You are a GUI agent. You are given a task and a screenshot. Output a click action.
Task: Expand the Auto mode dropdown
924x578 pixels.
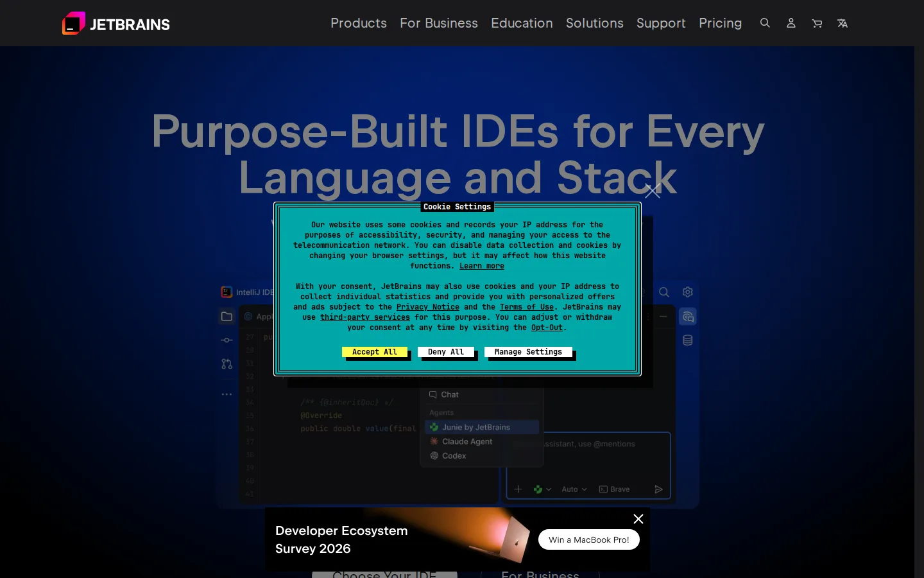click(574, 489)
